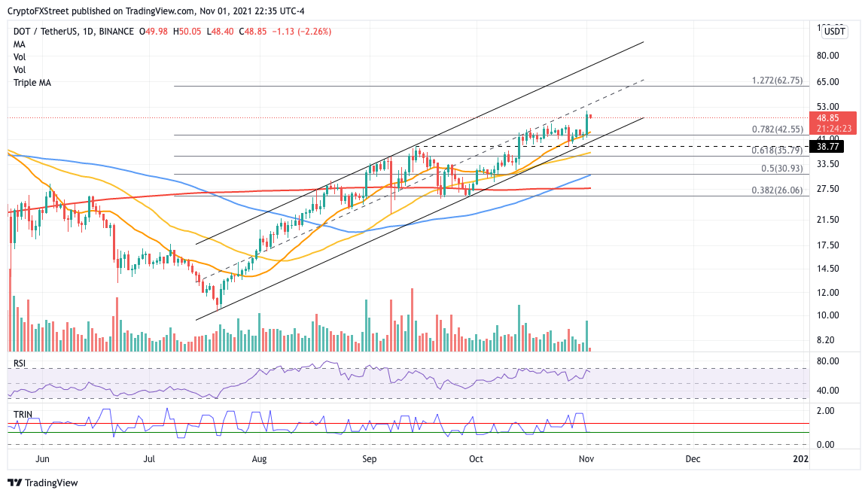Click 33.50 on the price scale
The height and width of the screenshot is (496, 868).
point(827,164)
